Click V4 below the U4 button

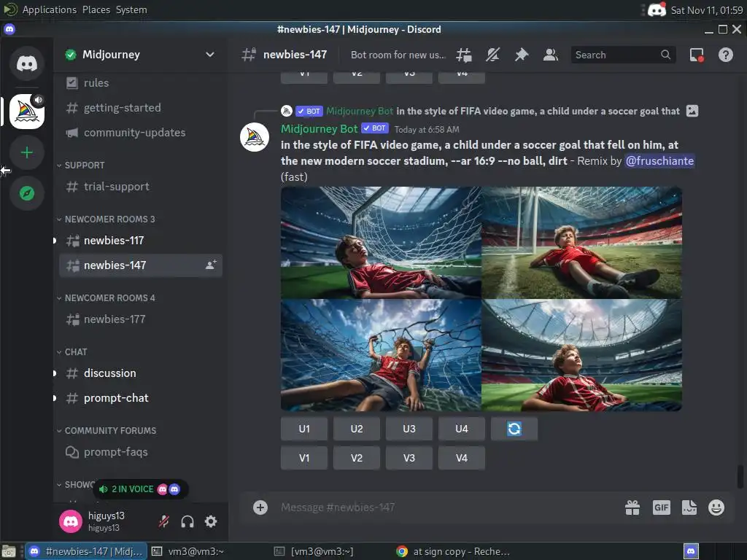[461, 458]
